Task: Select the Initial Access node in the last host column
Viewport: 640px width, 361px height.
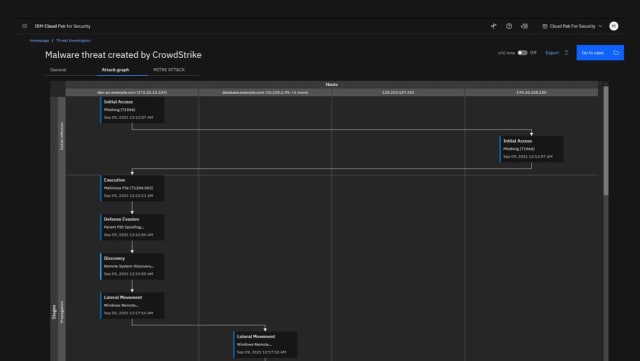Action: coord(531,149)
